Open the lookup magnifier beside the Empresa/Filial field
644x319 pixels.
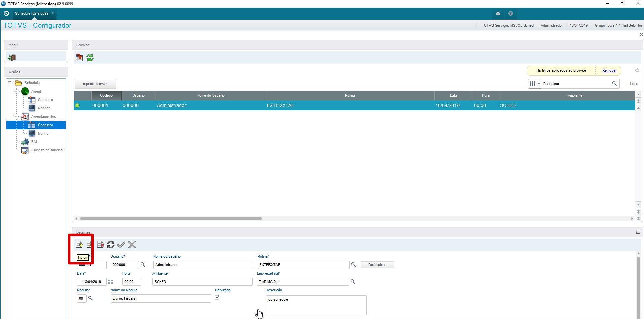353,282
